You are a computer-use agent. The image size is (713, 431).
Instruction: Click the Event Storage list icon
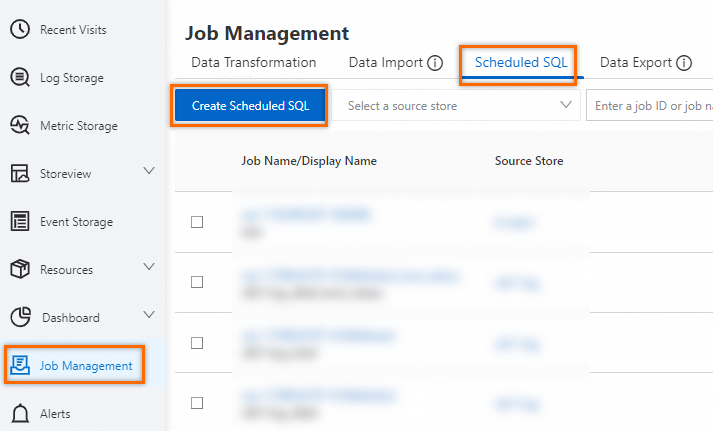[x=20, y=221]
